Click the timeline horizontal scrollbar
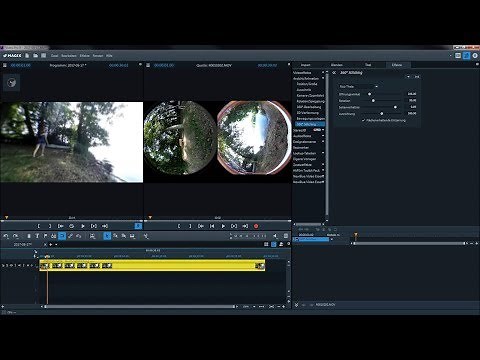The image size is (480, 360). pos(140,306)
